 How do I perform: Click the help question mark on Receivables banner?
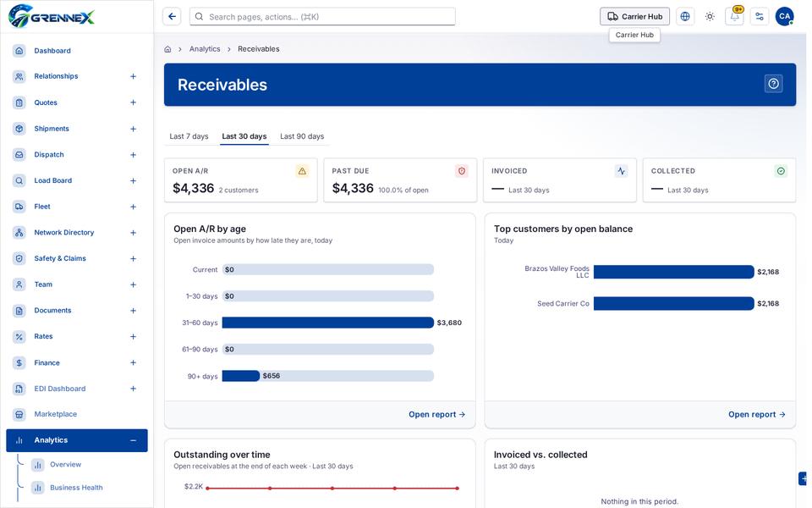773,84
